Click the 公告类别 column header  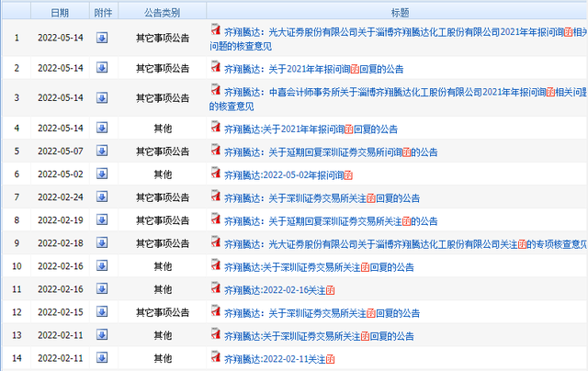[162, 13]
